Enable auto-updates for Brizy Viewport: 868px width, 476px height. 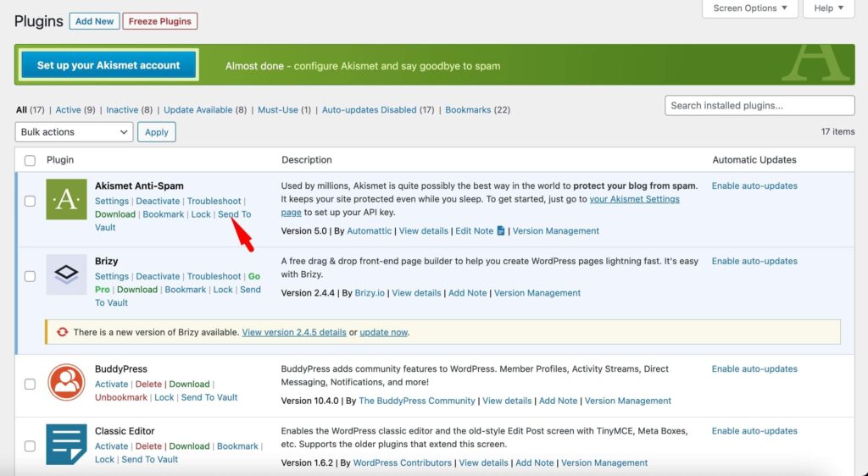pyautogui.click(x=754, y=261)
